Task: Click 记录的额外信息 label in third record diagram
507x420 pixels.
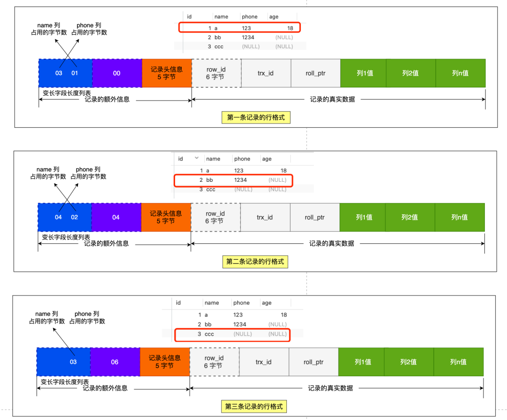Action: coord(105,388)
